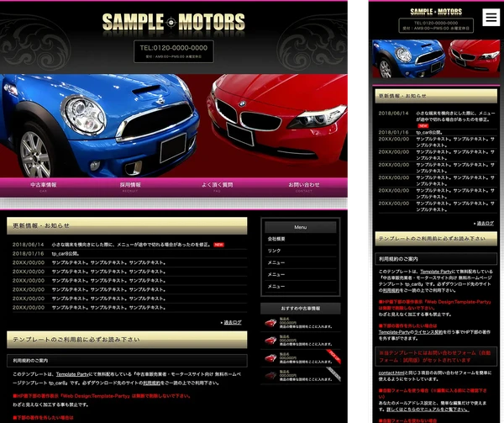
Task: Click the SAMPLE MOTORS logo in mobile preview
Action: [436, 12]
